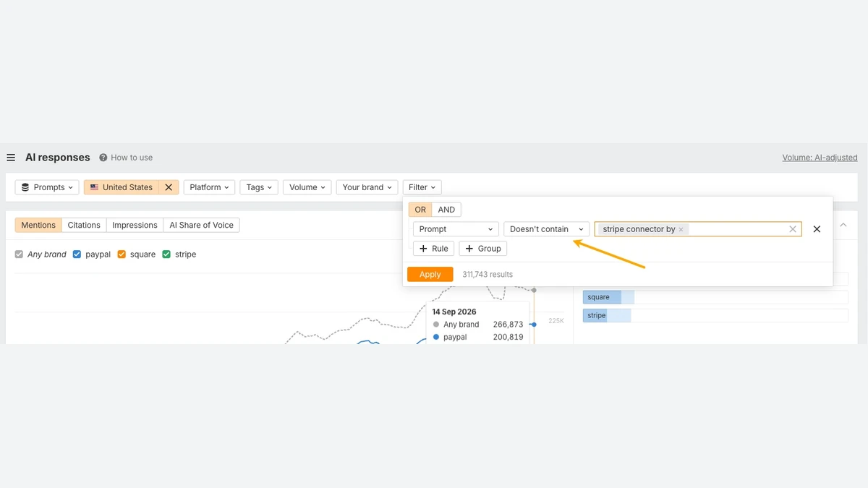Toggle the Any brand checkbox
This screenshot has height=488, width=868.
20,254
